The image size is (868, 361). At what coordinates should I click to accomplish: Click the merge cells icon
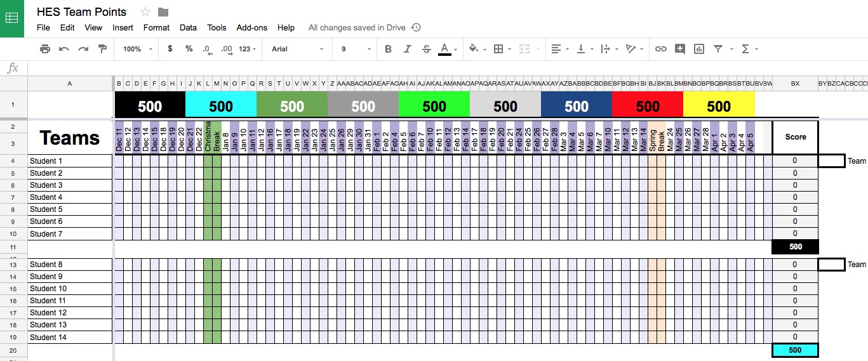click(524, 49)
